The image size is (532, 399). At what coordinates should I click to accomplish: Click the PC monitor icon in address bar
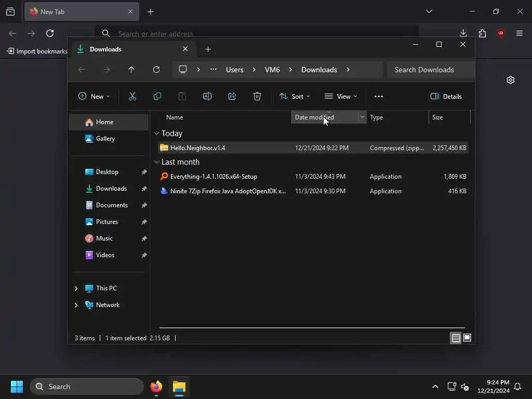point(183,70)
